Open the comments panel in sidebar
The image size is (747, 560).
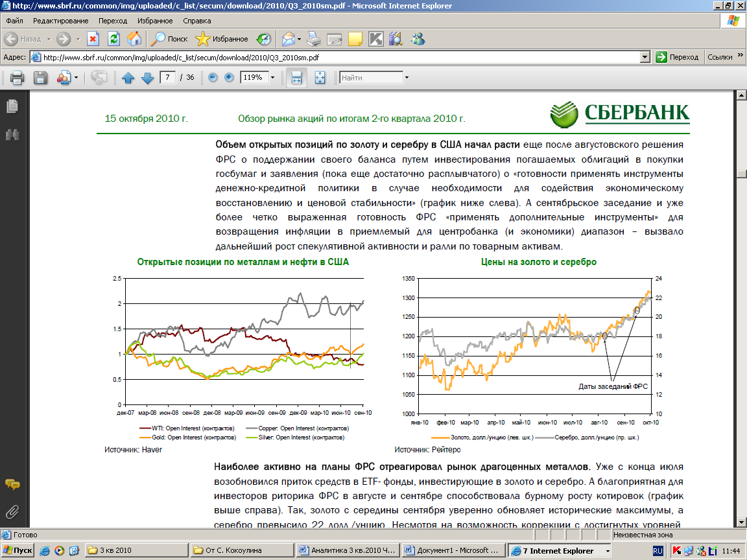[x=12, y=485]
